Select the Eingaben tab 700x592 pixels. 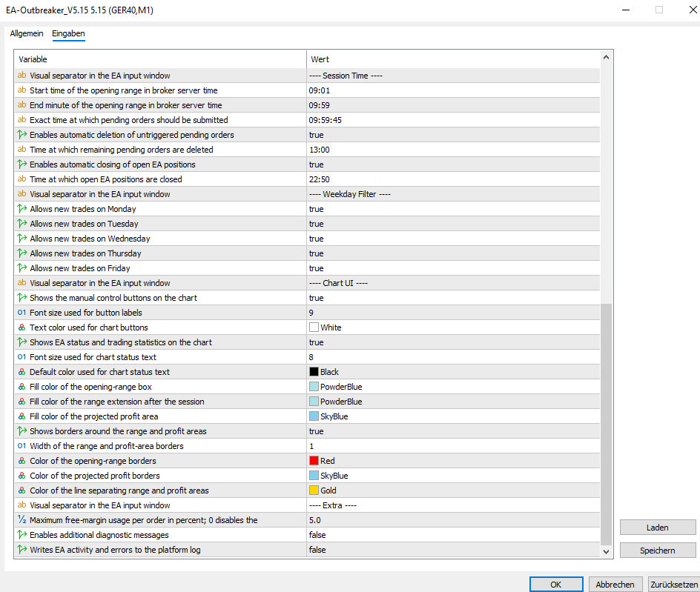(68, 33)
